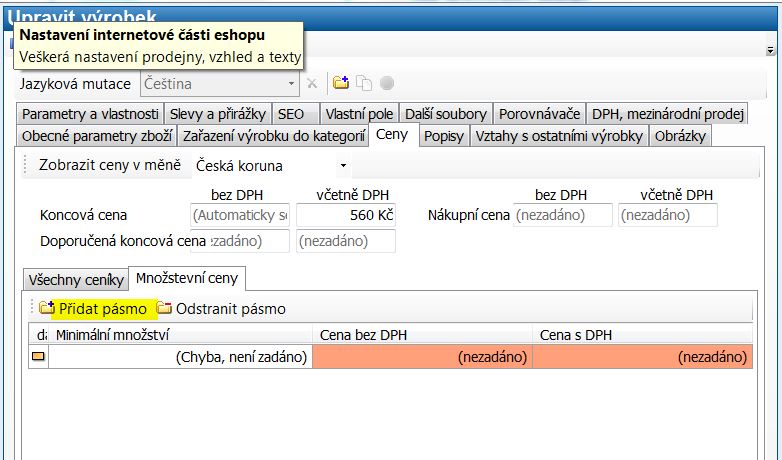
Task: Select the orange row marker icon in grid
Action: [x=39, y=357]
